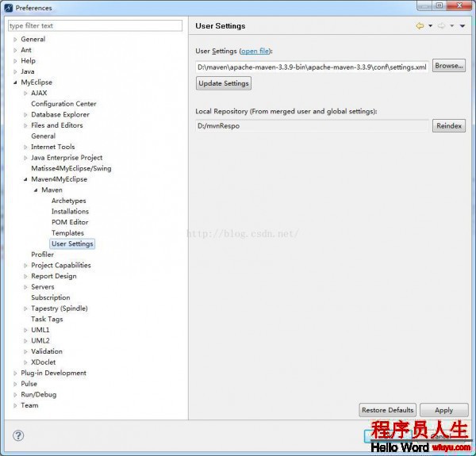
Task: Expand the Servers node
Action: (x=25, y=287)
